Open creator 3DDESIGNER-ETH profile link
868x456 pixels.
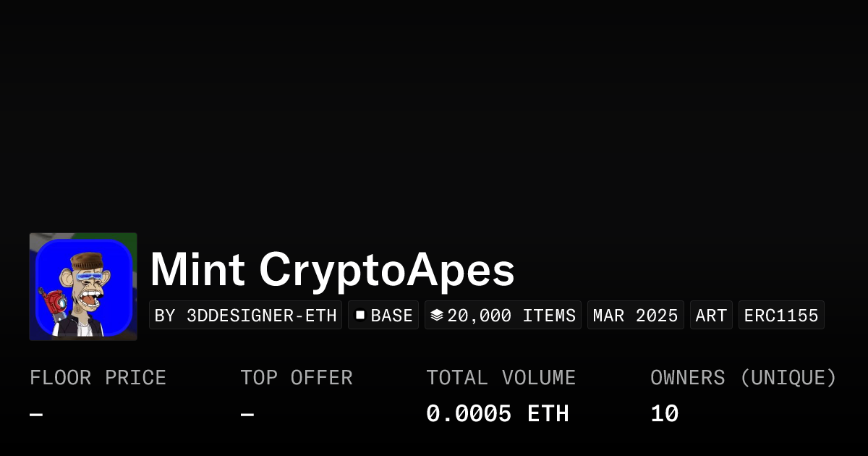(245, 316)
